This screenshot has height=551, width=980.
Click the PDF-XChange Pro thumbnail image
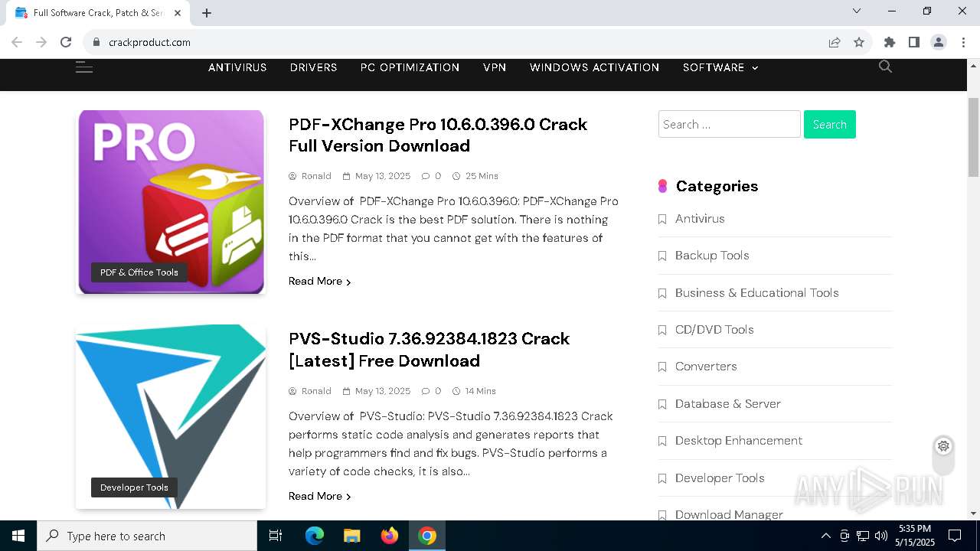click(171, 201)
